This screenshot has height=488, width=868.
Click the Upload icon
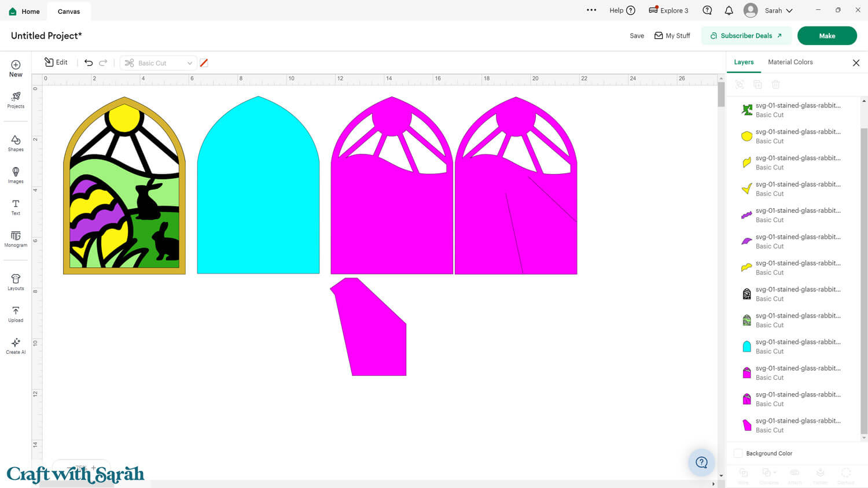(16, 314)
